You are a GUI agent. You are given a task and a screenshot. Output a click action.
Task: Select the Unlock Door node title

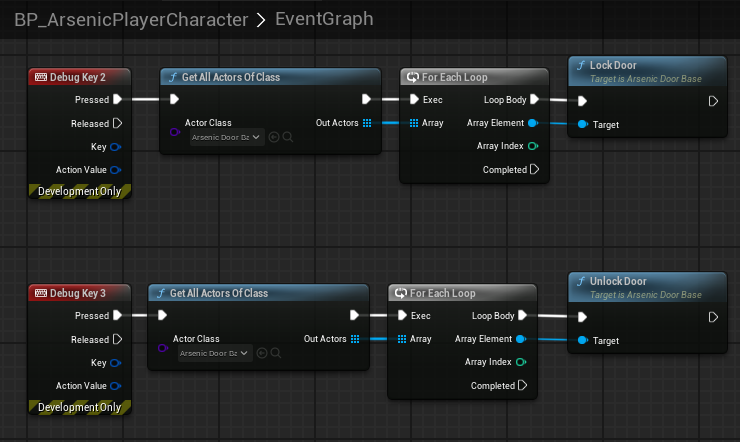tap(618, 281)
